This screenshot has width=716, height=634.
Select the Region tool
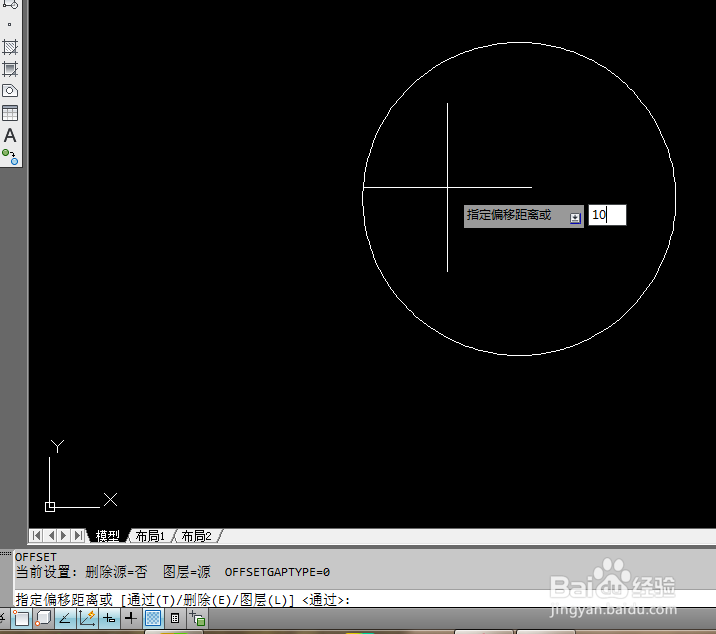coord(10,91)
